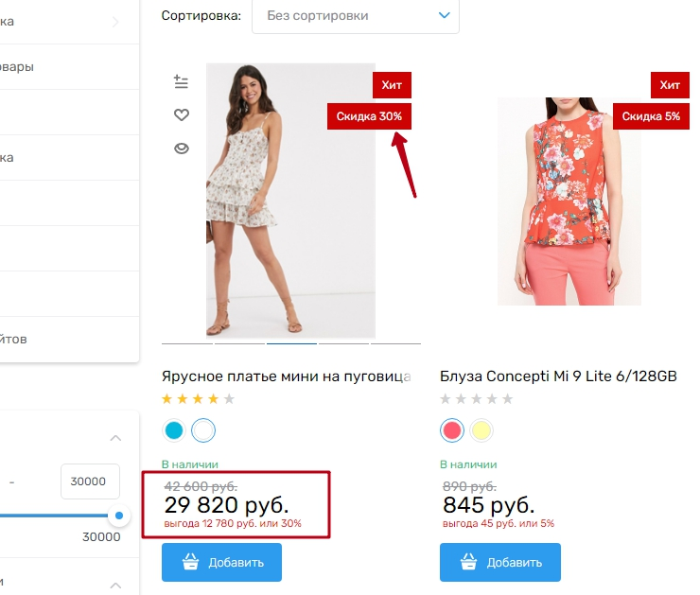
Task: Add dress to favorites with heart icon
Action: [182, 115]
